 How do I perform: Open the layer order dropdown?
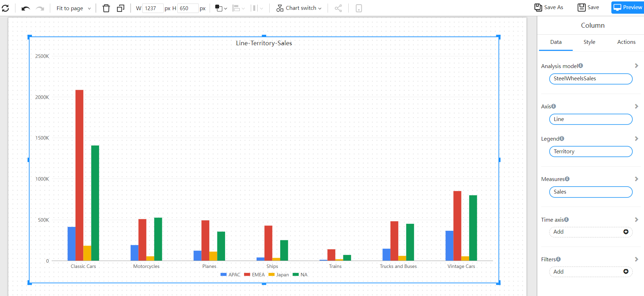tap(221, 8)
